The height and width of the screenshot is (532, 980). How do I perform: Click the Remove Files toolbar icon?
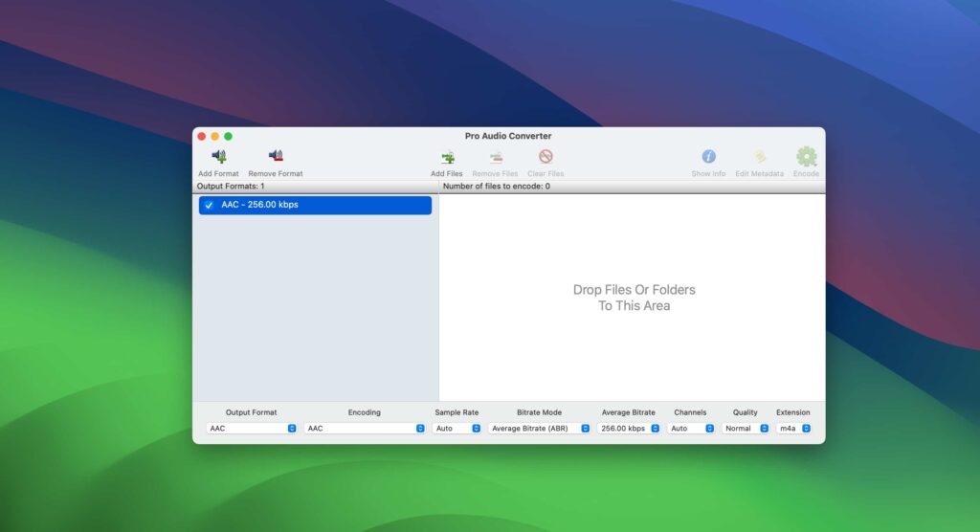click(495, 157)
